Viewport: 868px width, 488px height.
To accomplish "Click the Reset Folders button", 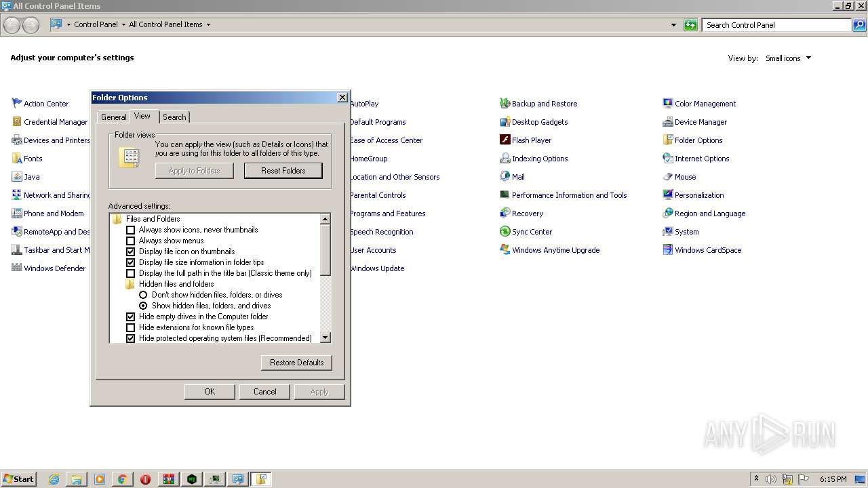I will coord(283,171).
